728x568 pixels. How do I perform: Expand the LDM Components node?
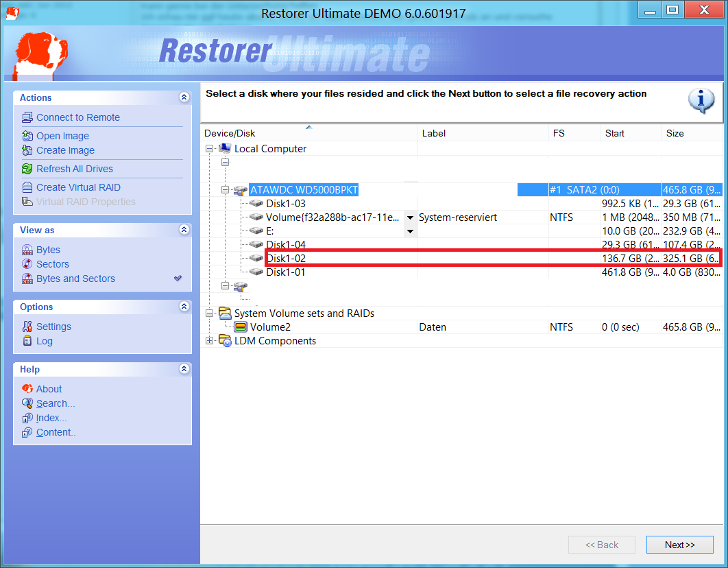click(209, 341)
